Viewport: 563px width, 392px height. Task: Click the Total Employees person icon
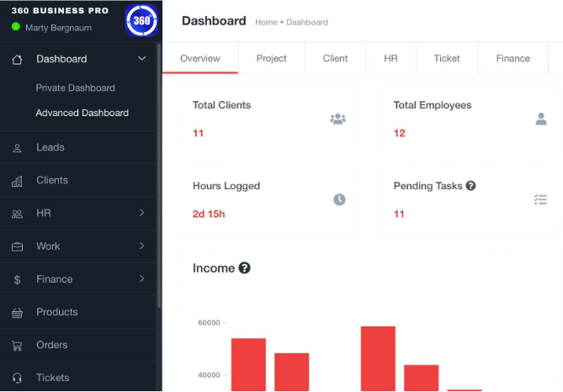click(x=541, y=119)
